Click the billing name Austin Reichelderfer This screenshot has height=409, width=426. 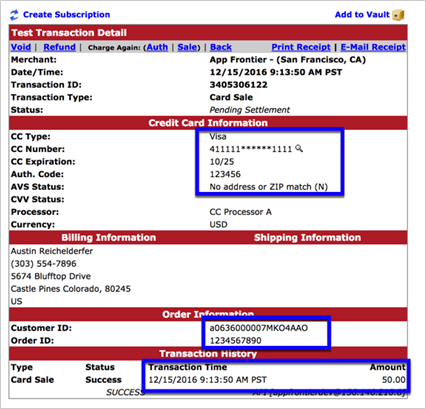click(x=52, y=251)
